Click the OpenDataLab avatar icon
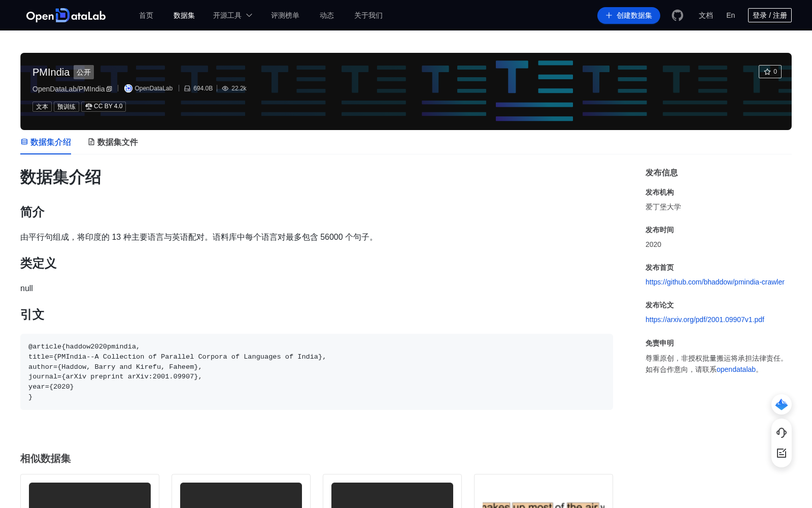 [x=128, y=88]
